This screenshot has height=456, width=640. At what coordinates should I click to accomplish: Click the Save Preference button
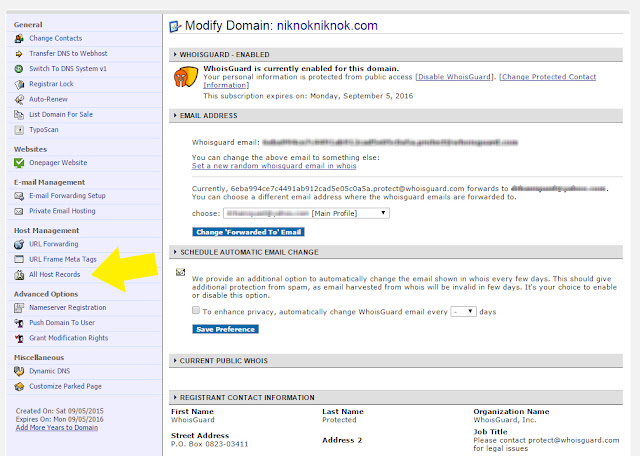click(225, 329)
